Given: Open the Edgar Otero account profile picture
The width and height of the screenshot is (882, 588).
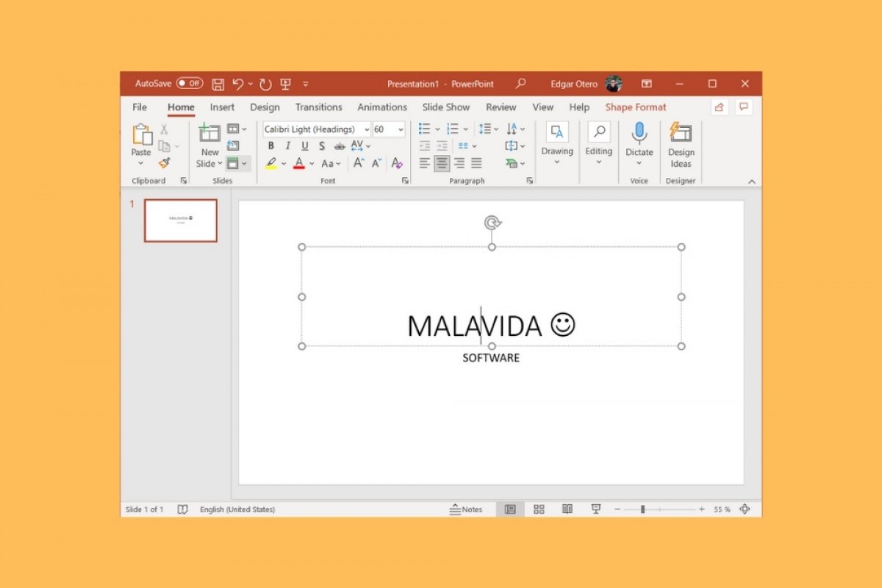Looking at the screenshot, I should pos(614,84).
